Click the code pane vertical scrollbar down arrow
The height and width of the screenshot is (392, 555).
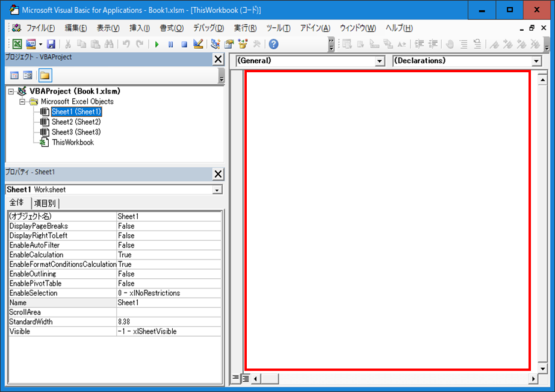(x=542, y=369)
